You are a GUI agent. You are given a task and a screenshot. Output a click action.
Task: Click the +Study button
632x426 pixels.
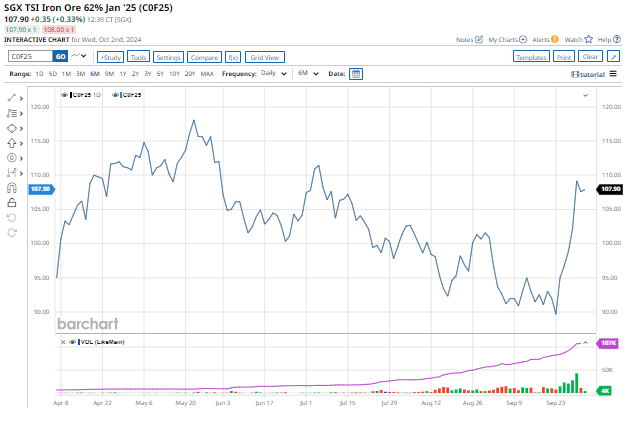pos(110,57)
